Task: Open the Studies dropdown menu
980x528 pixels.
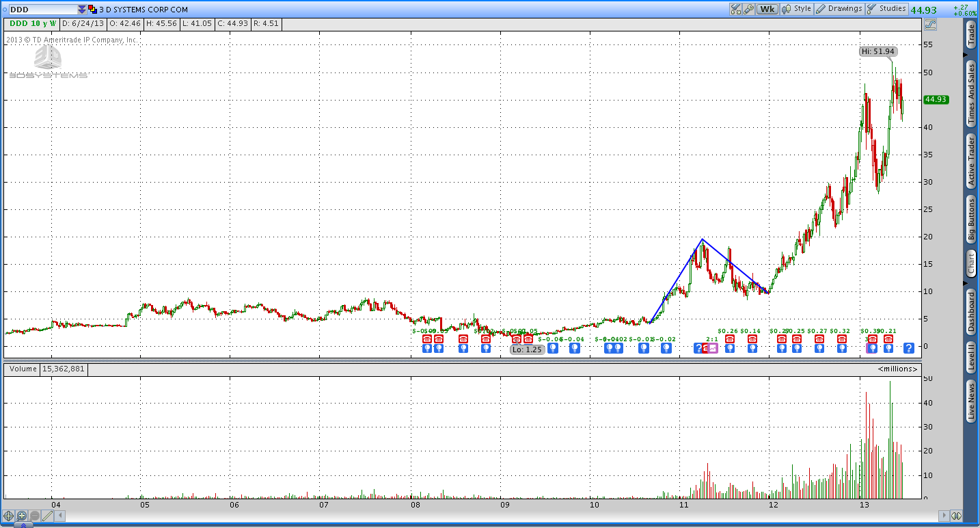Action: click(886, 10)
